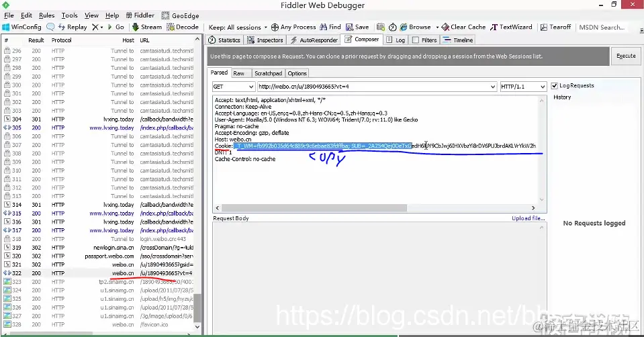Open the GET method dropdown

[234, 87]
